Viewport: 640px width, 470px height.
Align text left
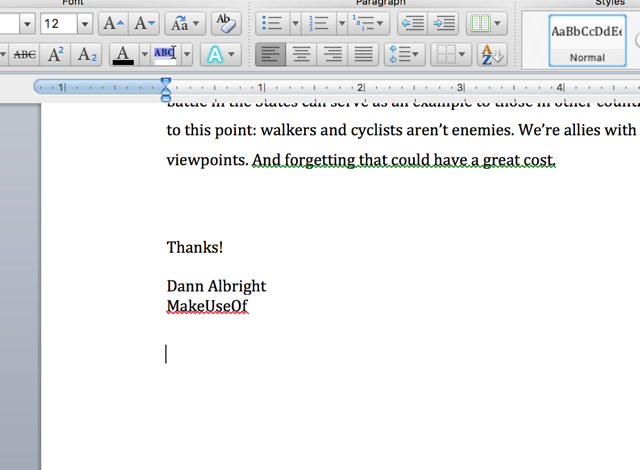[x=270, y=54]
